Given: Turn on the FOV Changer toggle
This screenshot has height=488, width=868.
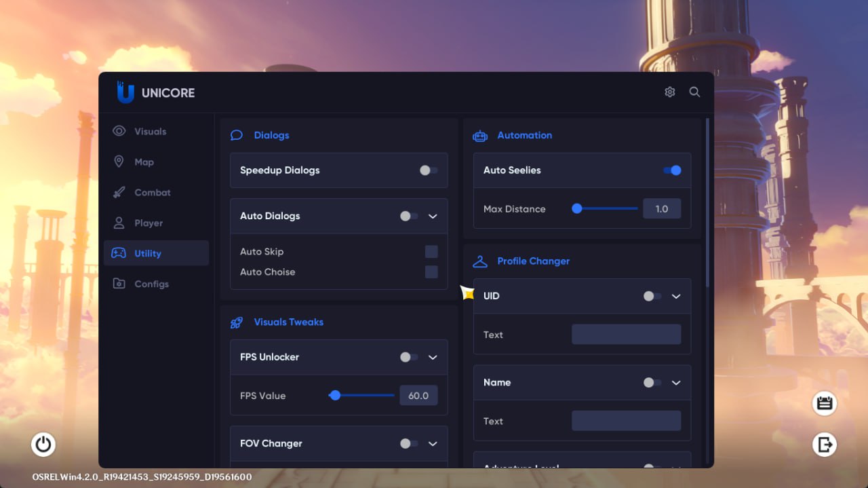Looking at the screenshot, I should click(x=409, y=443).
